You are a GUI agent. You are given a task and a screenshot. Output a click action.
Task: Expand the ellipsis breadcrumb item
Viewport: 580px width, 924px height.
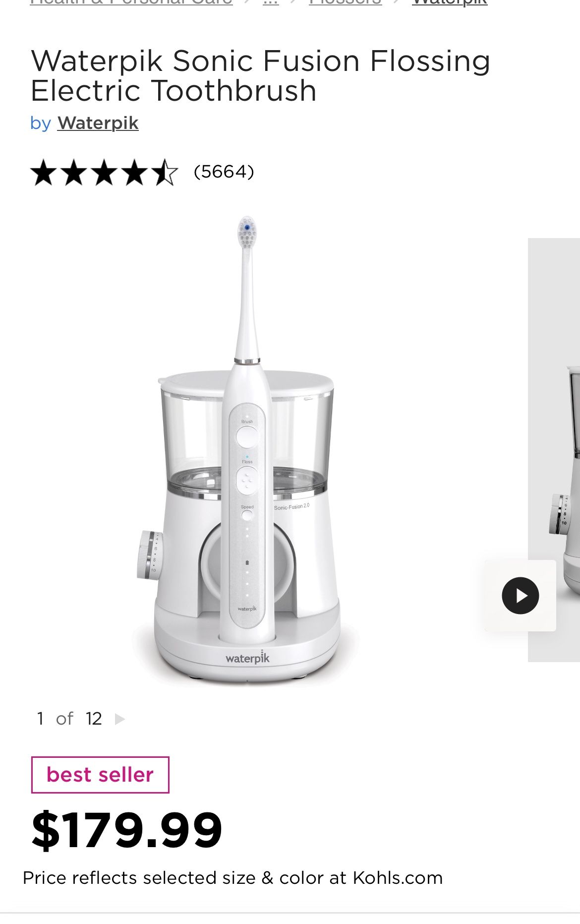coord(271,2)
